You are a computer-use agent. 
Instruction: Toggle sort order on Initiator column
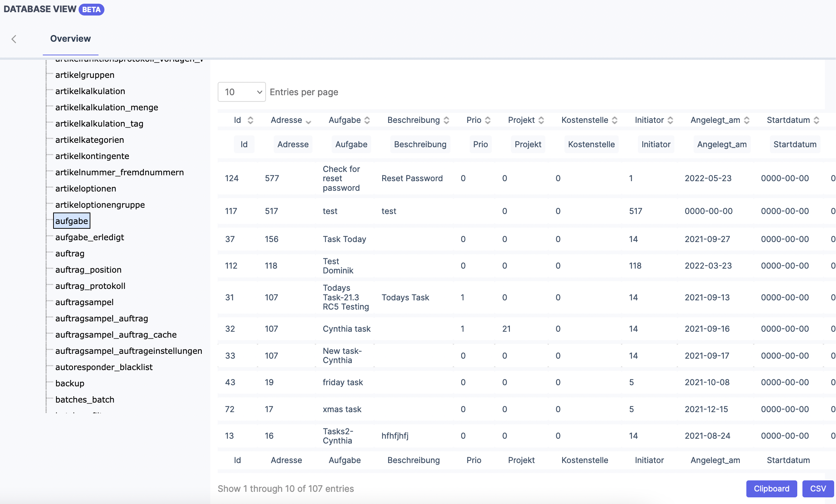[x=671, y=120]
